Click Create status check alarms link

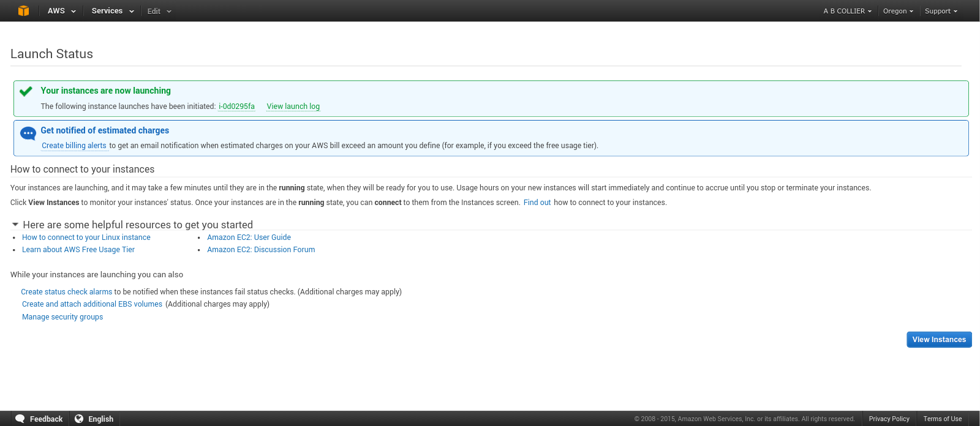click(x=67, y=292)
